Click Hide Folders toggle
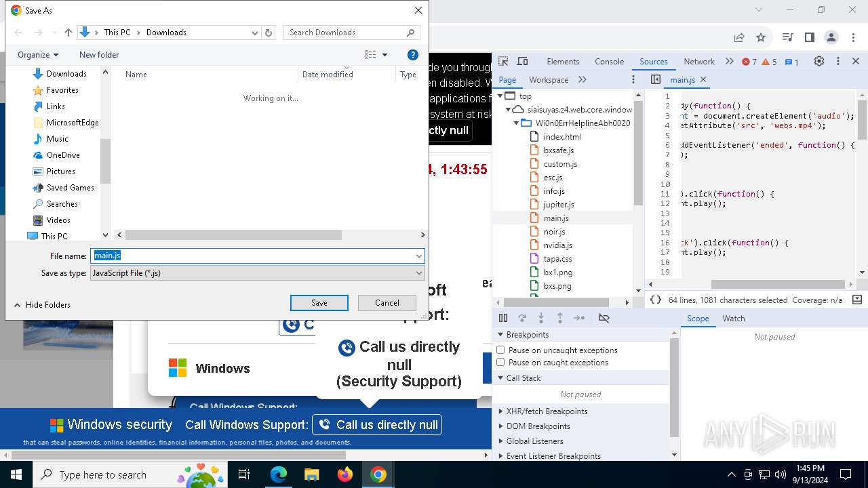This screenshot has height=488, width=868. (x=42, y=304)
